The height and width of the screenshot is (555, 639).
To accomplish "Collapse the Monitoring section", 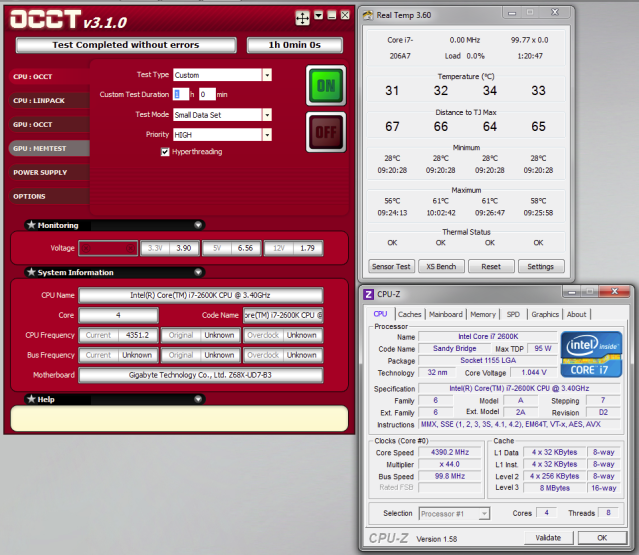I will (198, 226).
